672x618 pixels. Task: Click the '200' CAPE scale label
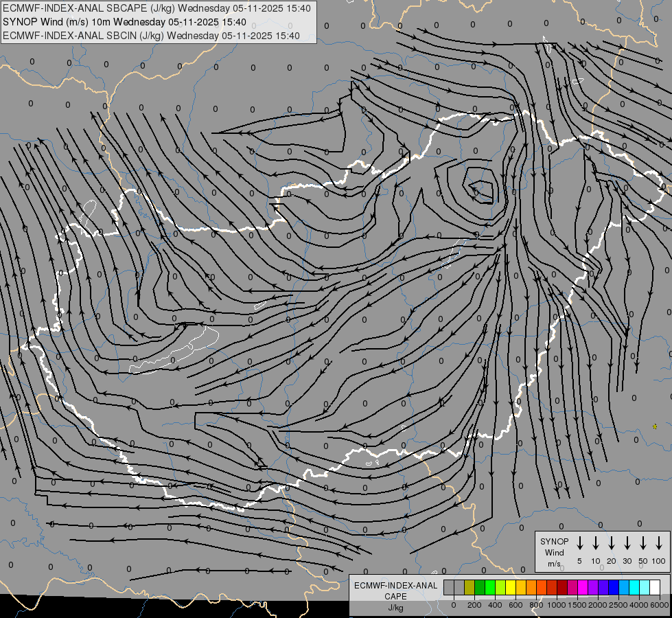coord(474,605)
